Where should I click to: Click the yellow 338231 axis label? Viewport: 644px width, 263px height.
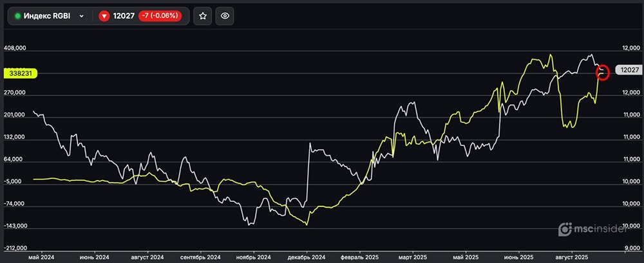pyautogui.click(x=20, y=74)
